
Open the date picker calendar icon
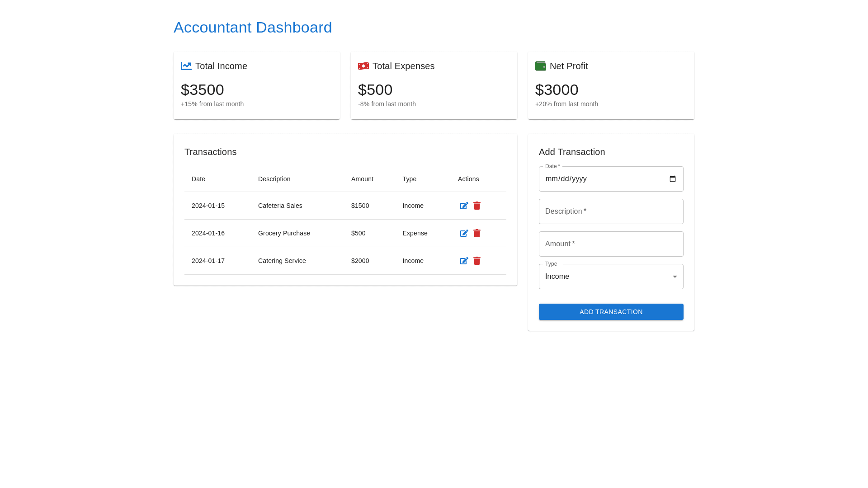[x=673, y=179]
